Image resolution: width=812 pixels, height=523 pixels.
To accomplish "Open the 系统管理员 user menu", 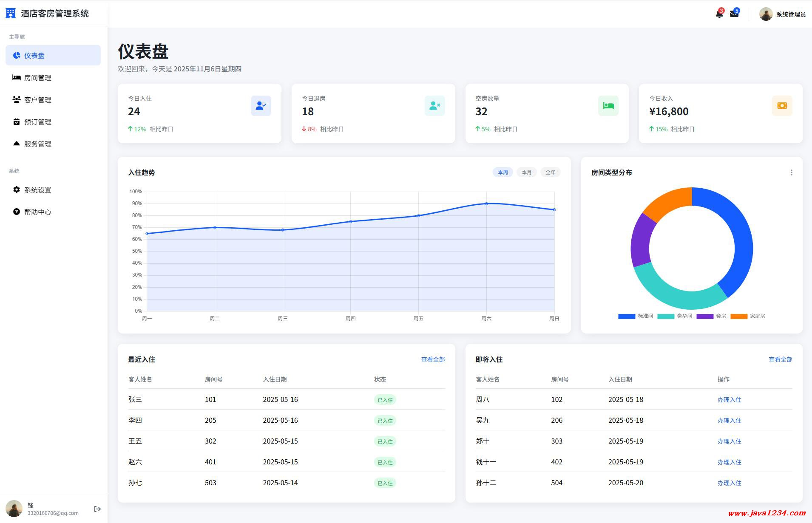I will click(782, 14).
